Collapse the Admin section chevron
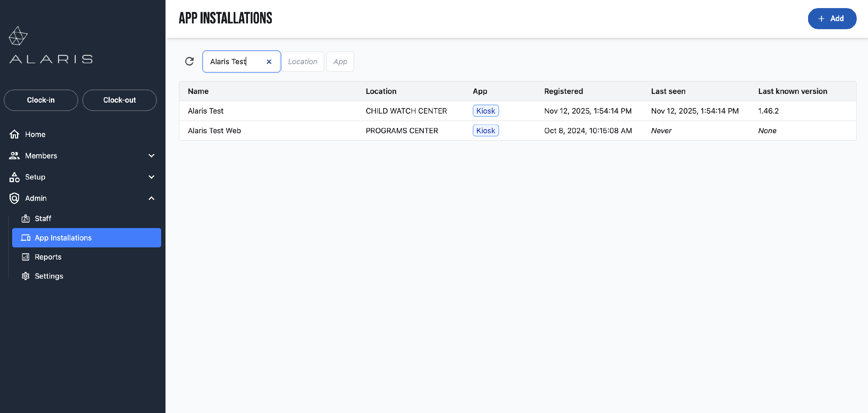The image size is (868, 413). tap(151, 198)
